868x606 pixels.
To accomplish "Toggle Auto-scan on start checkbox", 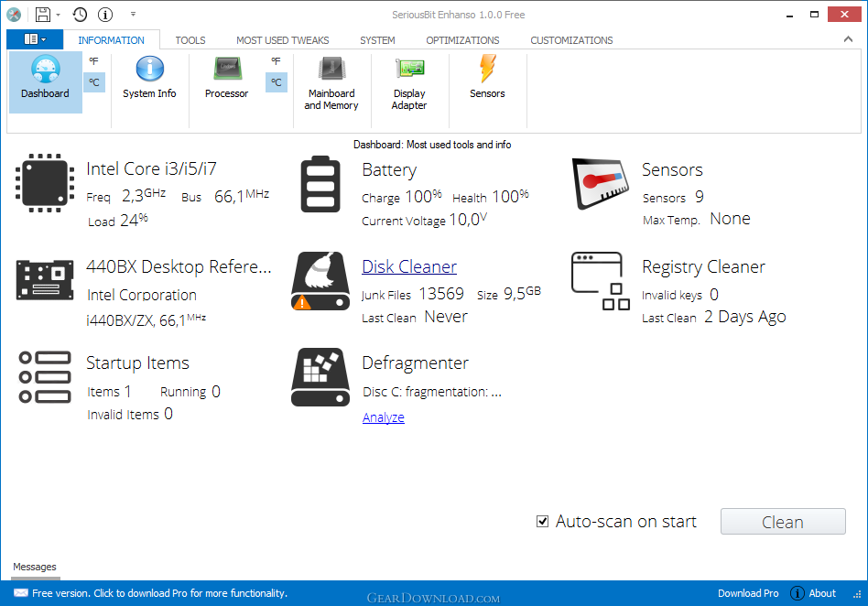I will 542,522.
